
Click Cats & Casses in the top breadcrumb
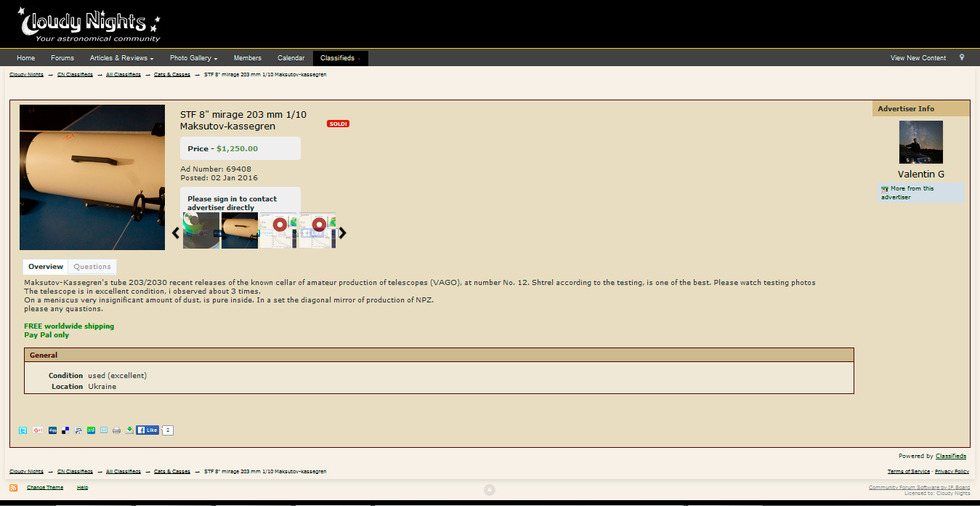point(172,75)
